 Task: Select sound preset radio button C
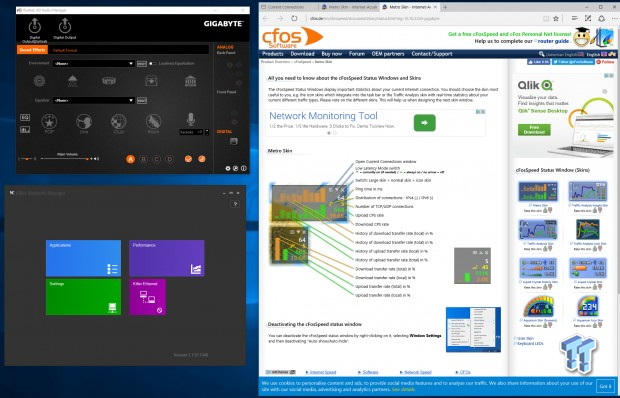(x=157, y=159)
